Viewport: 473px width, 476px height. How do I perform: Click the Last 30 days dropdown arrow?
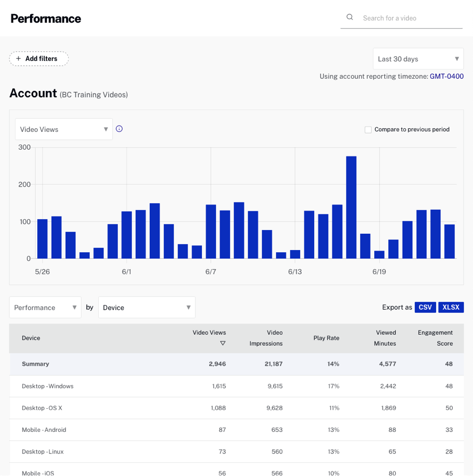pyautogui.click(x=458, y=59)
